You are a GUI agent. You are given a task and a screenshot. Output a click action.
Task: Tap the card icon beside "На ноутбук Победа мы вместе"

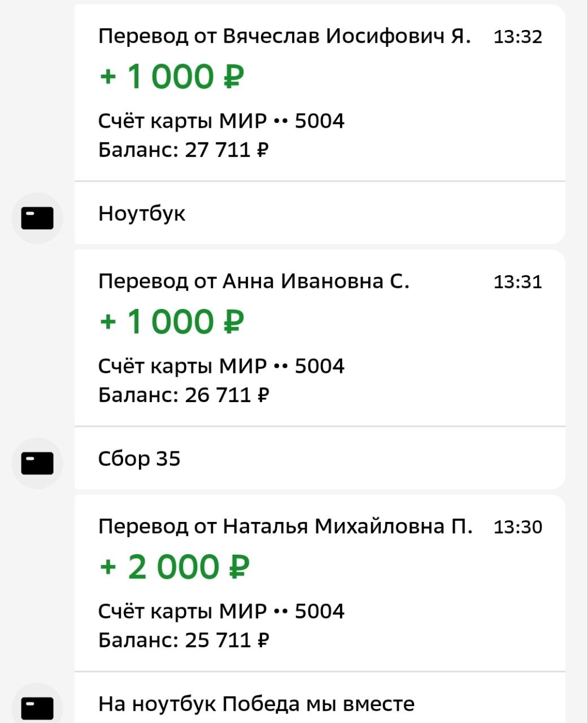37,707
